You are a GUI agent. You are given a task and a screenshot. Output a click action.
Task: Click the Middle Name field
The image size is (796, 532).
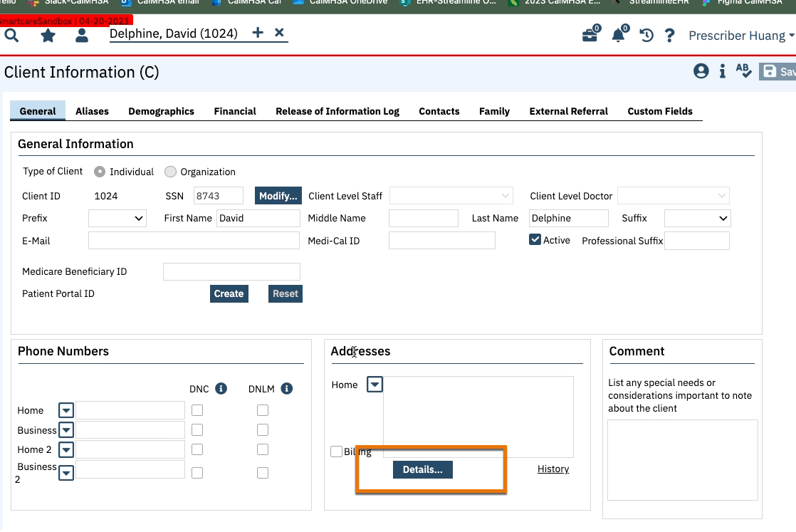point(424,218)
